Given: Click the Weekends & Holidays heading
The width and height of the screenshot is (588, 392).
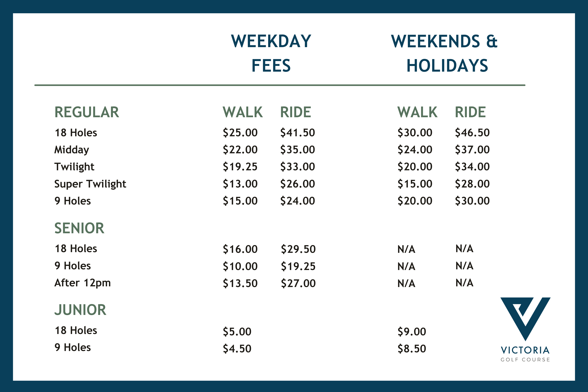Looking at the screenshot, I should (x=445, y=53).
